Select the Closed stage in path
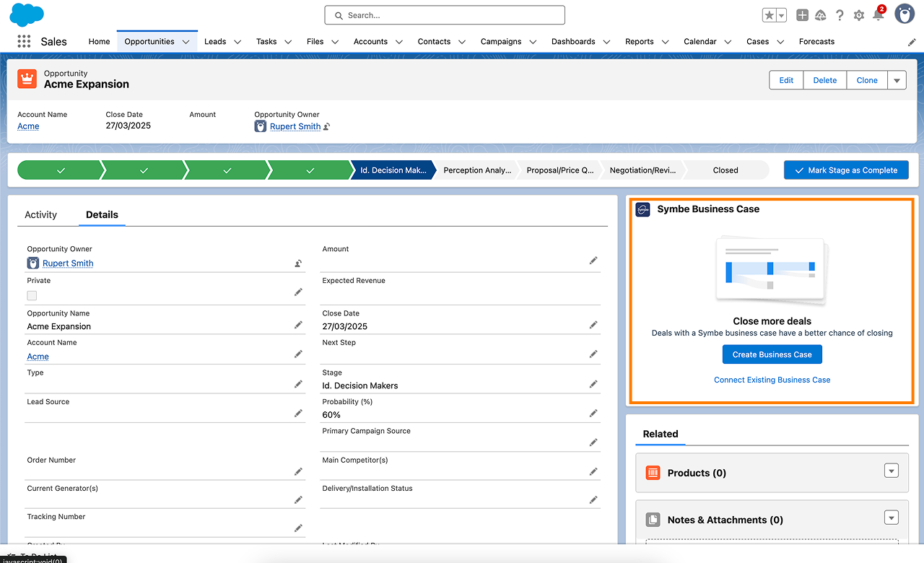 [x=725, y=170]
